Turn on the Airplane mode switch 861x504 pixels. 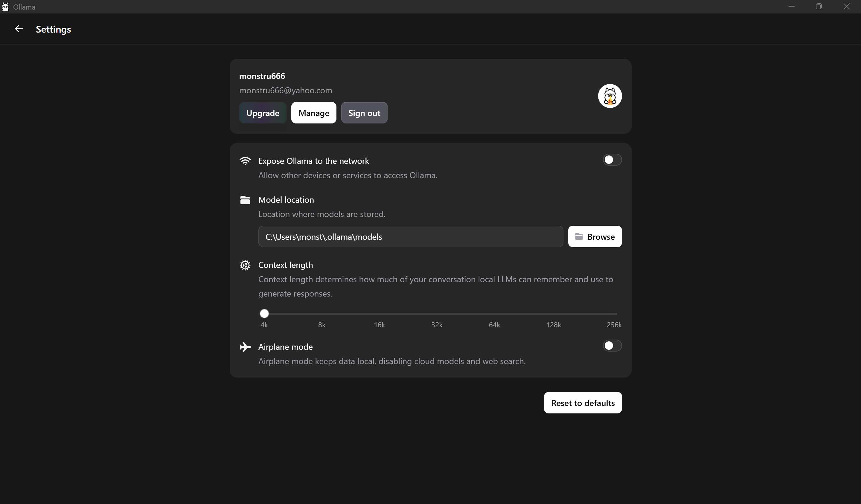(x=612, y=346)
